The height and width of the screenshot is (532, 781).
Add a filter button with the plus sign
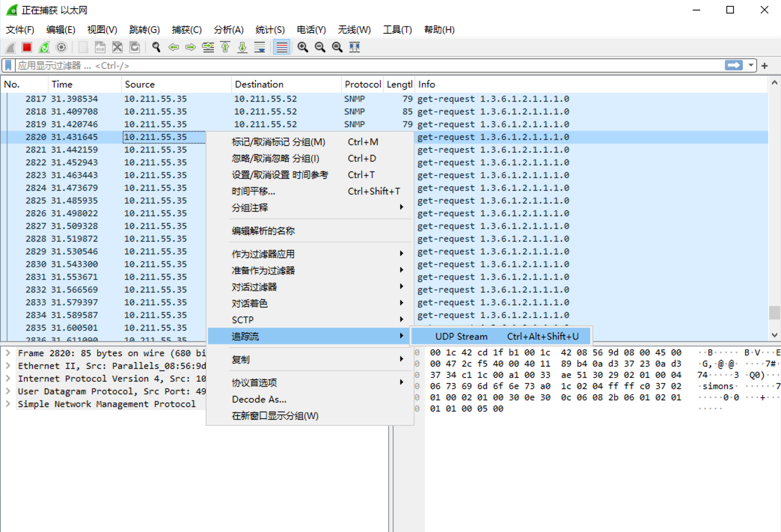click(765, 66)
